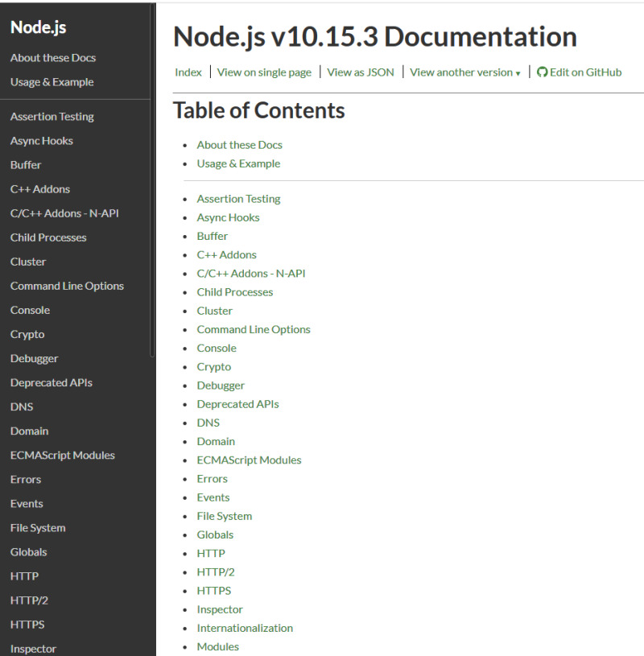Open Debugger in Table of Contents
Screen dimensions: 644x656
pyautogui.click(x=221, y=386)
